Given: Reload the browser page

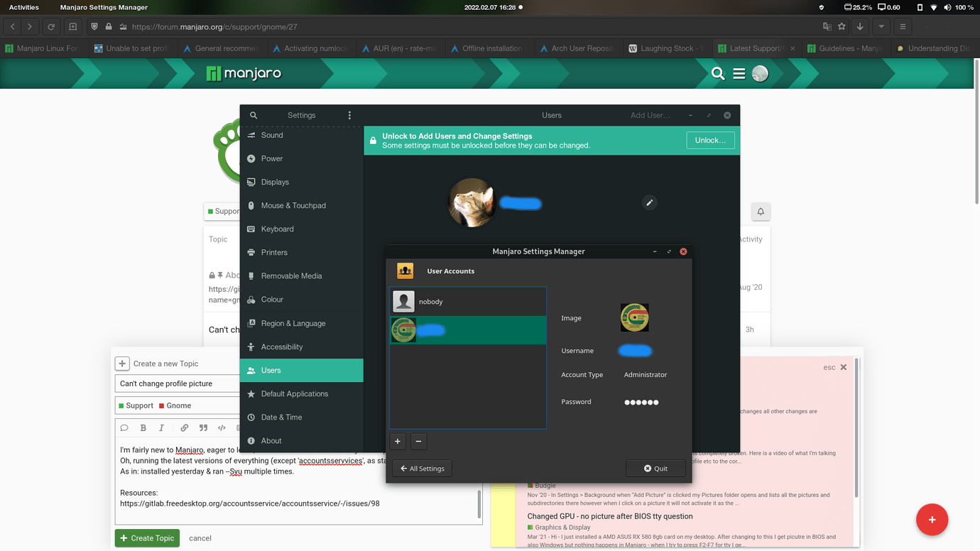Looking at the screenshot, I should [51, 27].
